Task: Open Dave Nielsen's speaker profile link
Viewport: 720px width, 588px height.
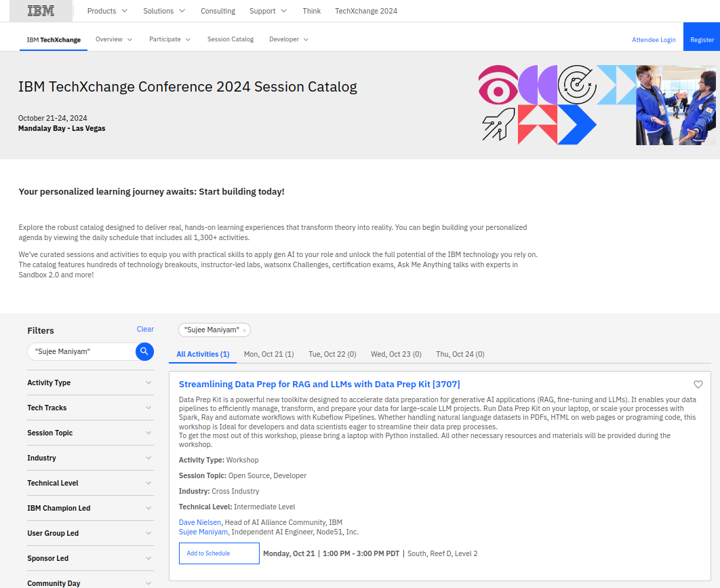Action: pos(200,522)
